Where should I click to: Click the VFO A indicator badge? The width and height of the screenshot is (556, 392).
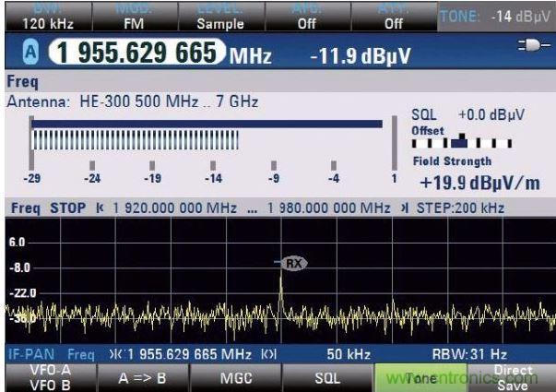click(x=18, y=54)
